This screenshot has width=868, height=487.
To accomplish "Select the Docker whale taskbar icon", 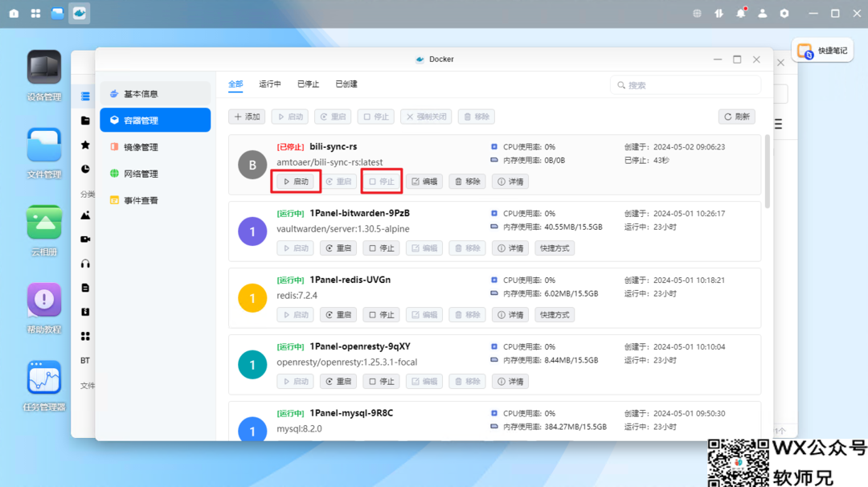I will 79,14.
